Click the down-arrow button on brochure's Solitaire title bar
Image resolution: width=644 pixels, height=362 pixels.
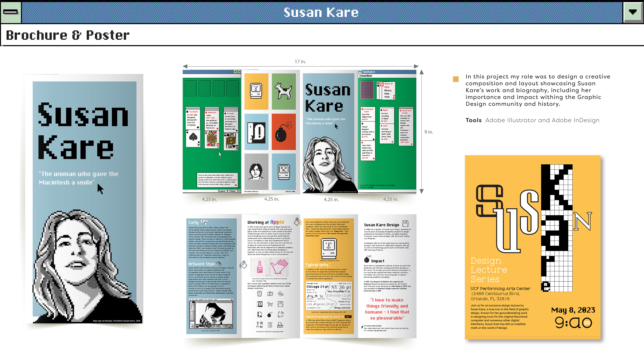235,72
